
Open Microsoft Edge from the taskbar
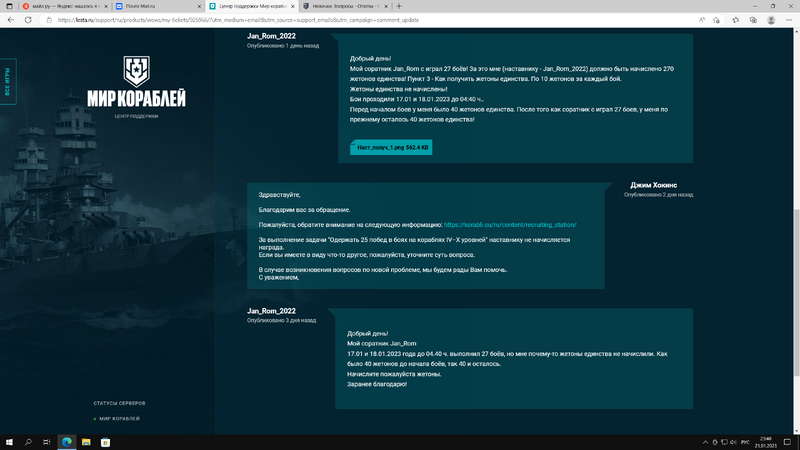67,441
